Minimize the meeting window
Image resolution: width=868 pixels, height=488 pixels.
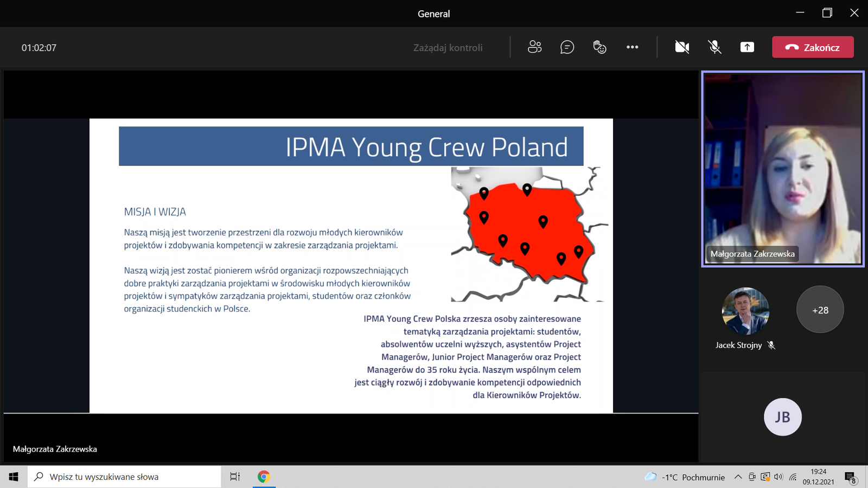(x=800, y=13)
